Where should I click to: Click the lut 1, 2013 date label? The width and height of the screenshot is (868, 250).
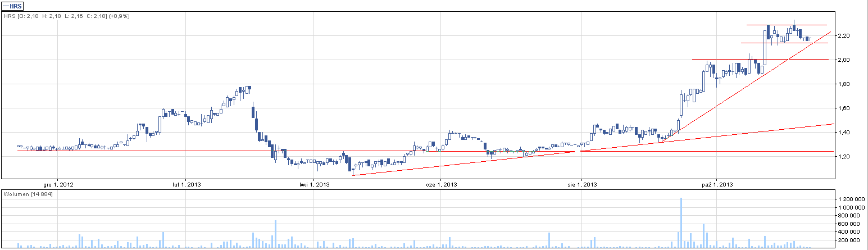click(x=187, y=184)
